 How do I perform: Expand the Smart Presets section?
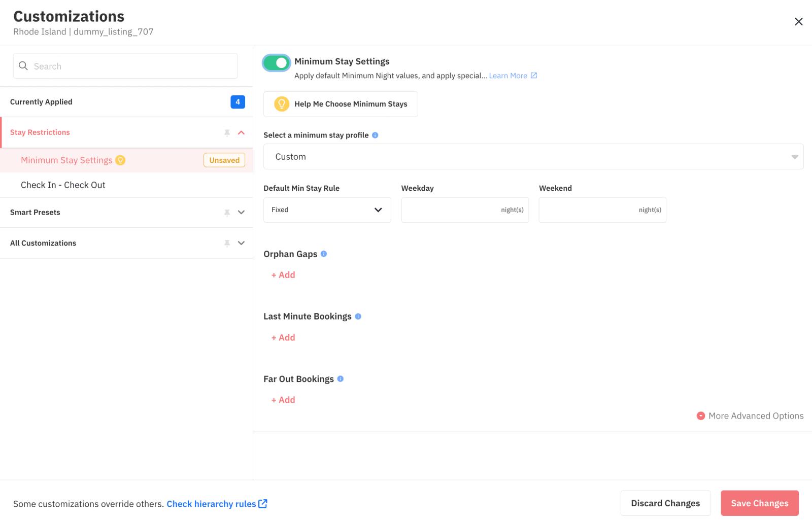pos(241,213)
